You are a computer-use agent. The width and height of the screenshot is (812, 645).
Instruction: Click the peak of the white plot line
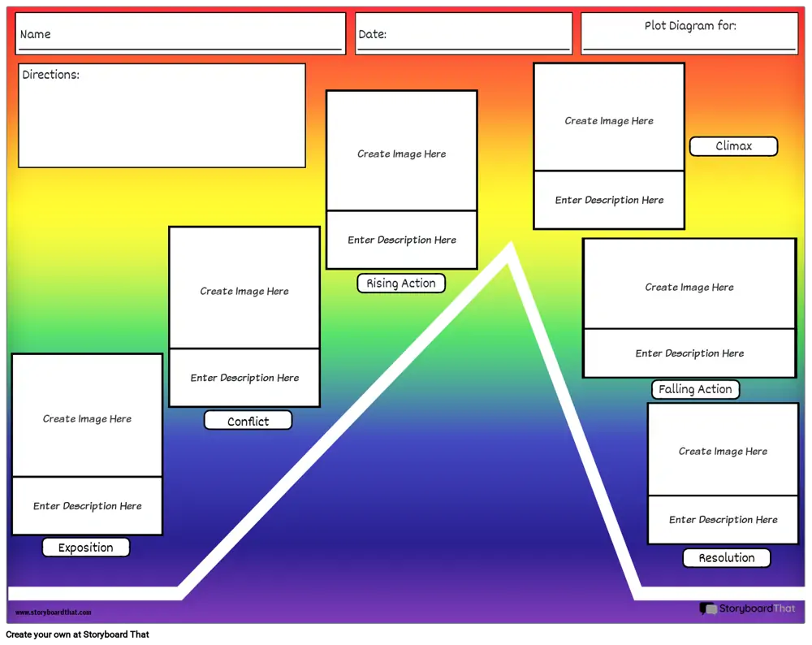pos(509,249)
